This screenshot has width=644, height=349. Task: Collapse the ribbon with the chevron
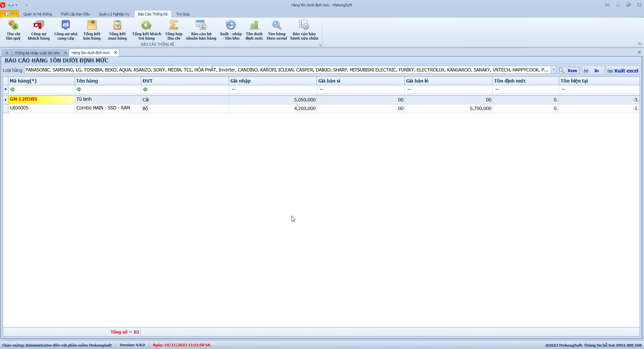640,44
